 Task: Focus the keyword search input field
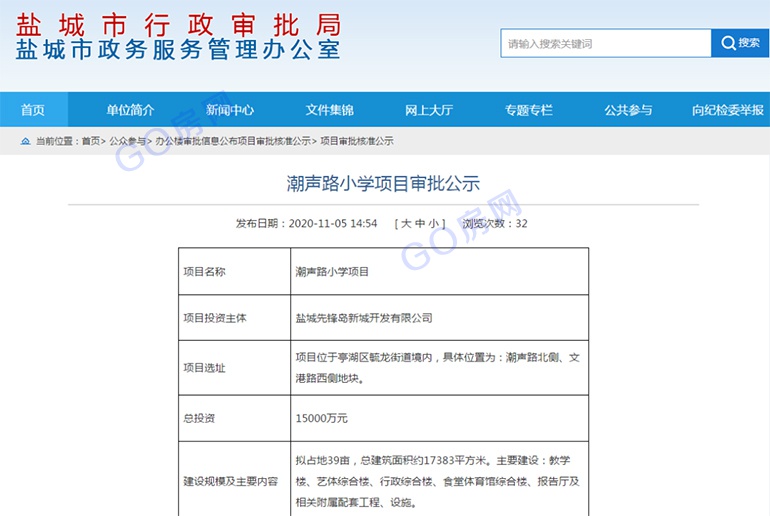click(606, 43)
